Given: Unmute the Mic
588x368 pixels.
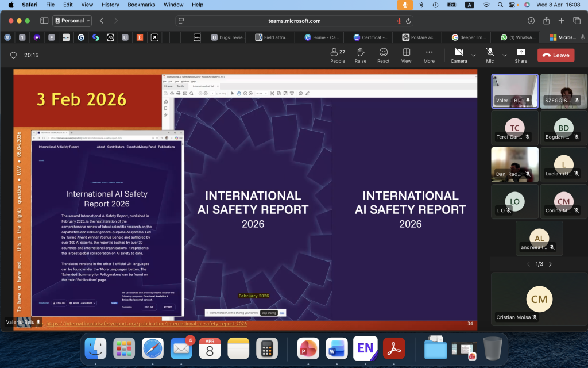Looking at the screenshot, I should [490, 56].
